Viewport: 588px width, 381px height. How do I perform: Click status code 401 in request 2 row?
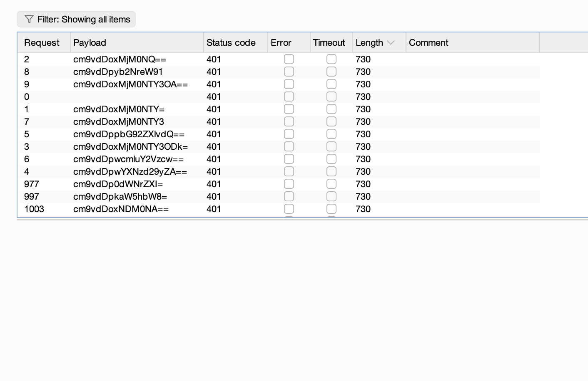[x=214, y=59]
